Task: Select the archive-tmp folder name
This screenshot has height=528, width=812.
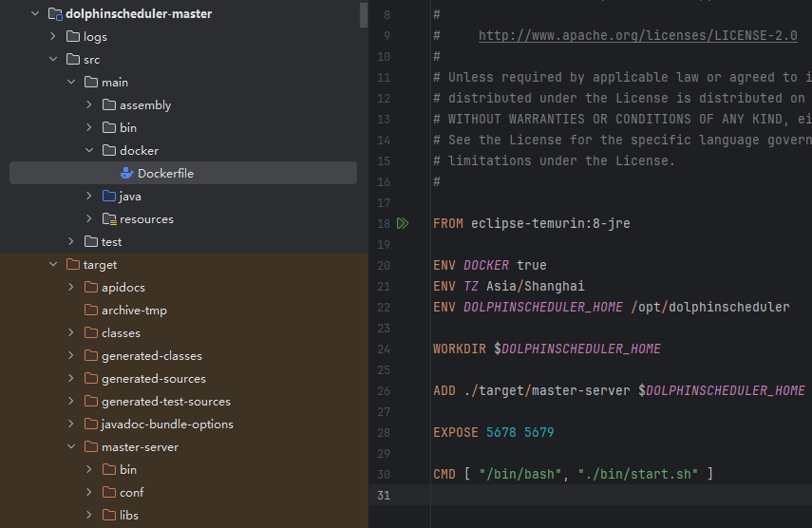Action: pyautogui.click(x=134, y=311)
